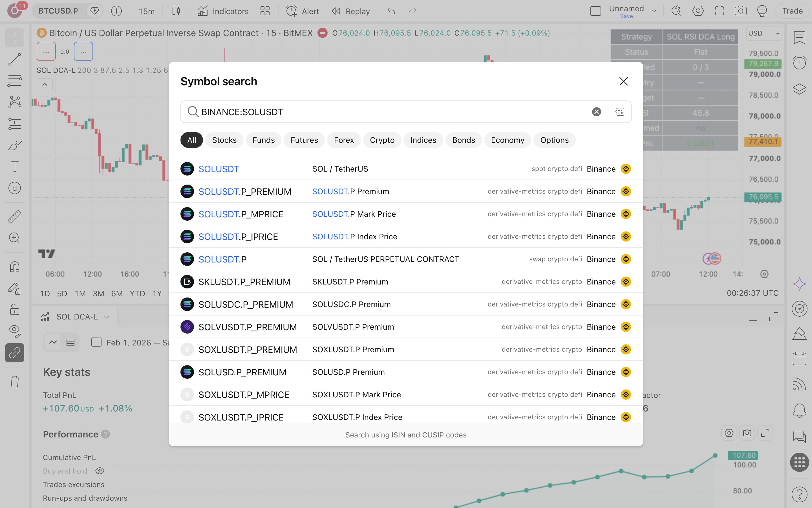
Task: Collapse the indicator legend chevron
Action: pyautogui.click(x=45, y=84)
